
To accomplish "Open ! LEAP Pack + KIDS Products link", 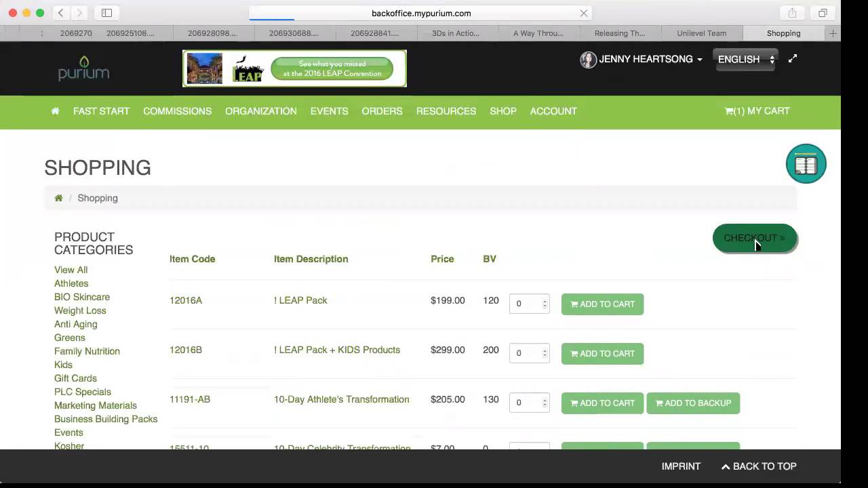I will (x=337, y=350).
